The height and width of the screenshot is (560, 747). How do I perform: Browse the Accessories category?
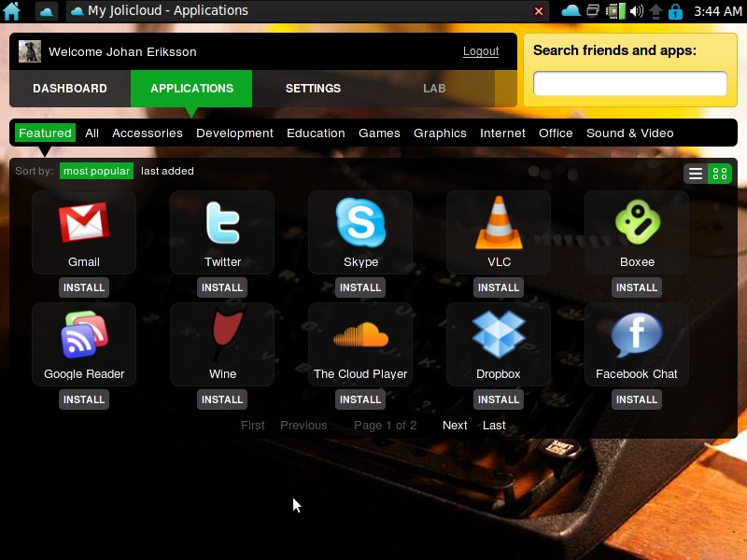click(x=148, y=133)
